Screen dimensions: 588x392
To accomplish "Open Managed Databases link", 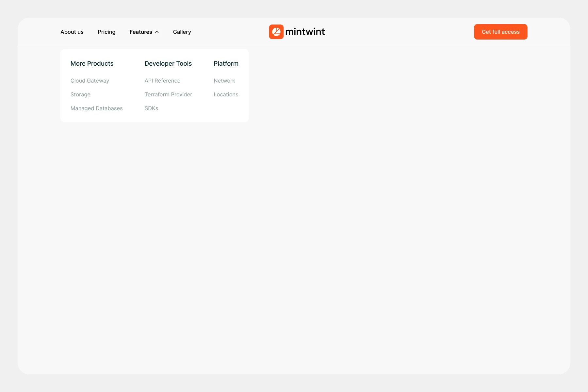I will coord(96,108).
